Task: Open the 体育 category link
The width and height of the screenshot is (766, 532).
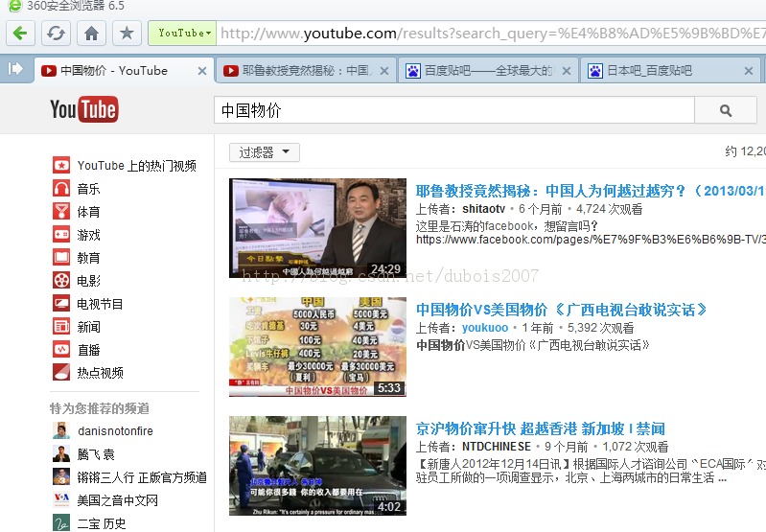Action: (x=88, y=212)
